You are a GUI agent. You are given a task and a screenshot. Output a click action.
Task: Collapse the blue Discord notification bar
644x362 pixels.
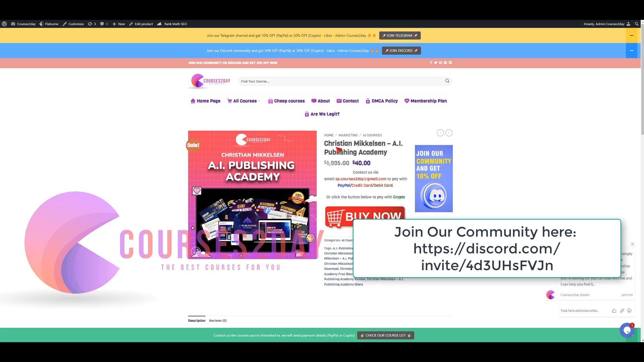[632, 51]
